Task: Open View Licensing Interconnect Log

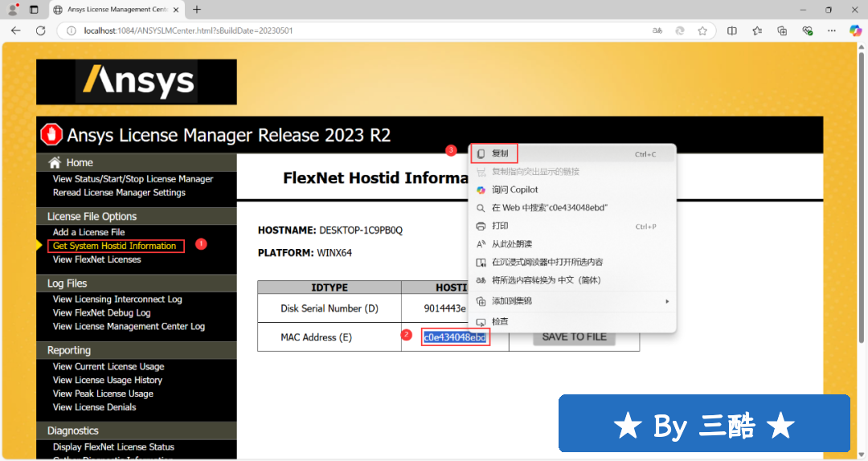Action: coord(117,300)
